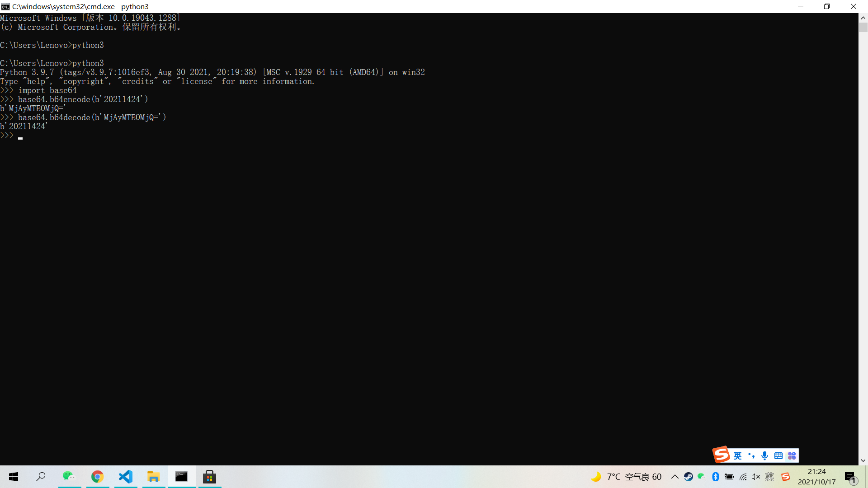Click the cmd.exe title bar system icon

point(5,6)
